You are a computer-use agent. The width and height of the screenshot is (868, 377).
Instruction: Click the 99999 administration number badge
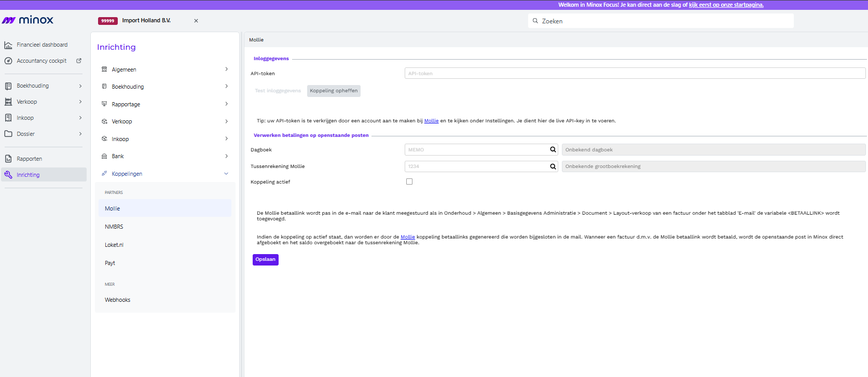[108, 21]
